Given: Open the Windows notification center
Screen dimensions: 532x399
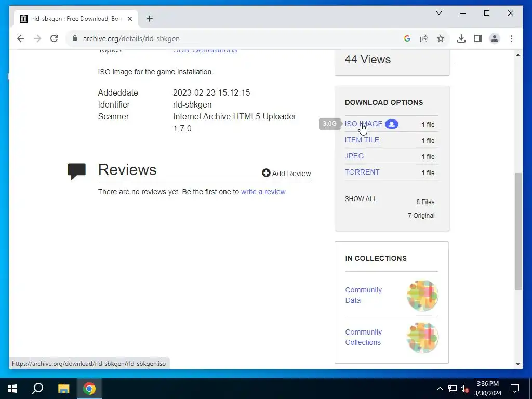Looking at the screenshot, I should pos(515,389).
